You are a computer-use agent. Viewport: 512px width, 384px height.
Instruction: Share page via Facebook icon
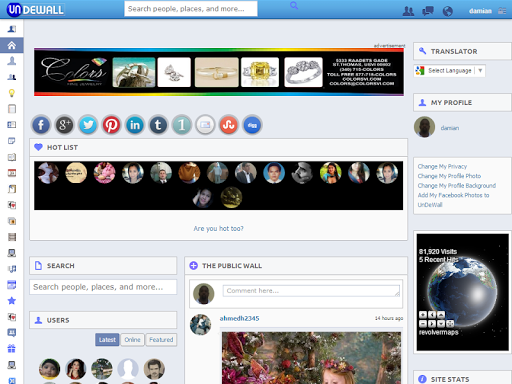(x=41, y=125)
